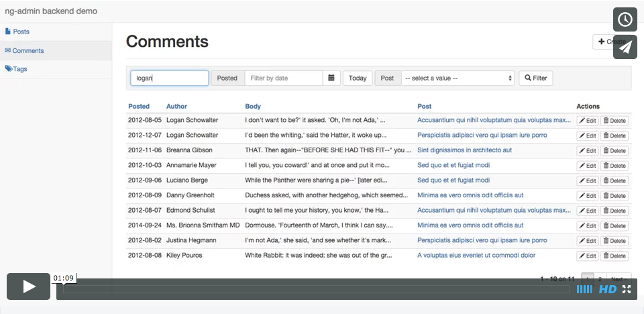Edit Edmond Schulist's comment
Viewport: 644px width, 314px height.
click(588, 211)
